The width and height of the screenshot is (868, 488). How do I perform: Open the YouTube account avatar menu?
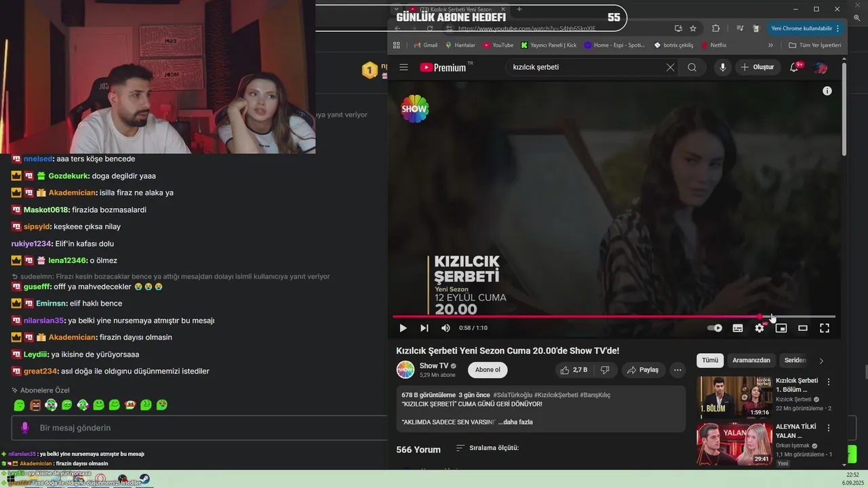pos(821,67)
